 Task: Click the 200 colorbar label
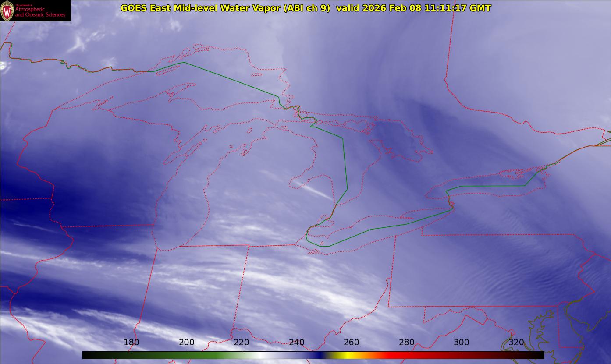coord(187,342)
